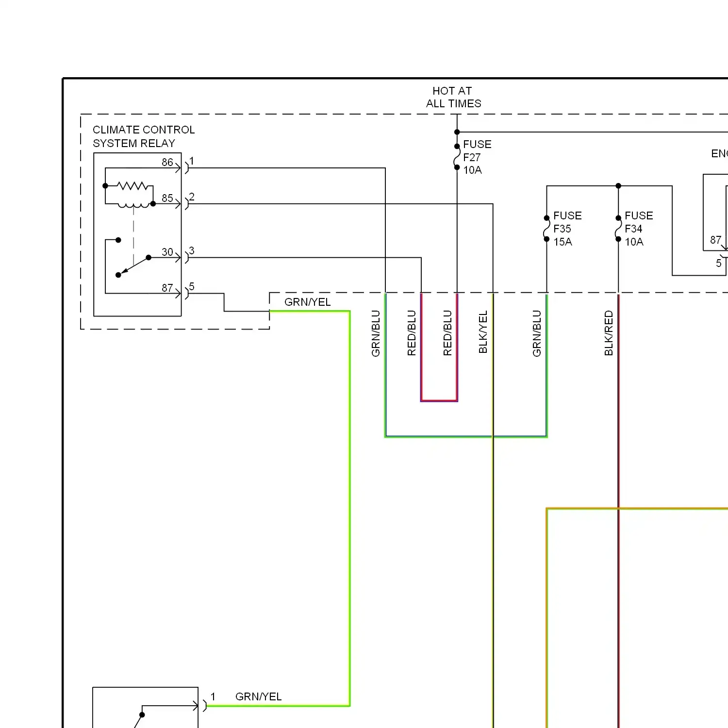Click connector pin 2 beside relay terminal 85
Screen dimensions: 728x728
click(x=192, y=197)
